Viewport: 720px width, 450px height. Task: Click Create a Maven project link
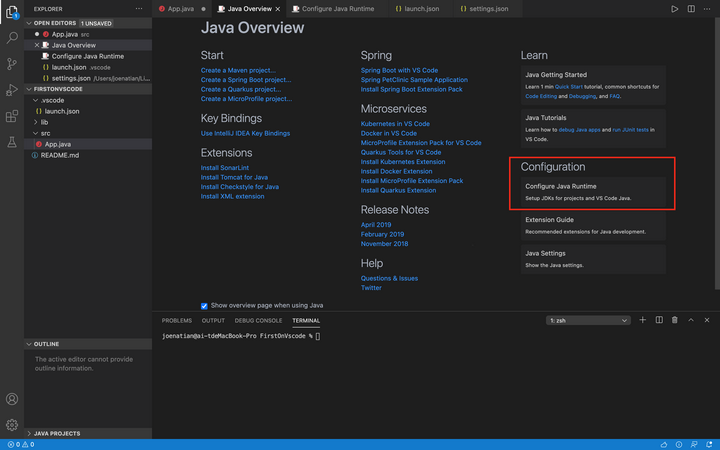238,71
